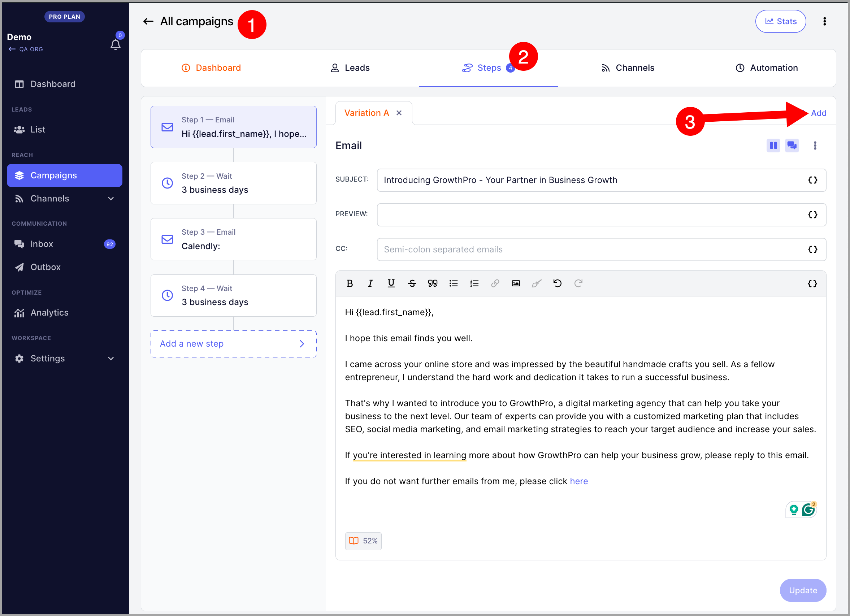This screenshot has height=616, width=850.
Task: Click Add a new step
Action: point(234,344)
